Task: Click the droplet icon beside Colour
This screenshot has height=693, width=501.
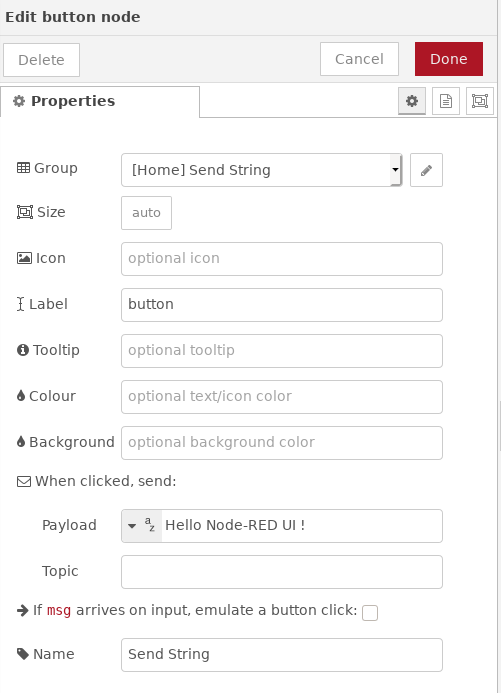Action: point(21,396)
